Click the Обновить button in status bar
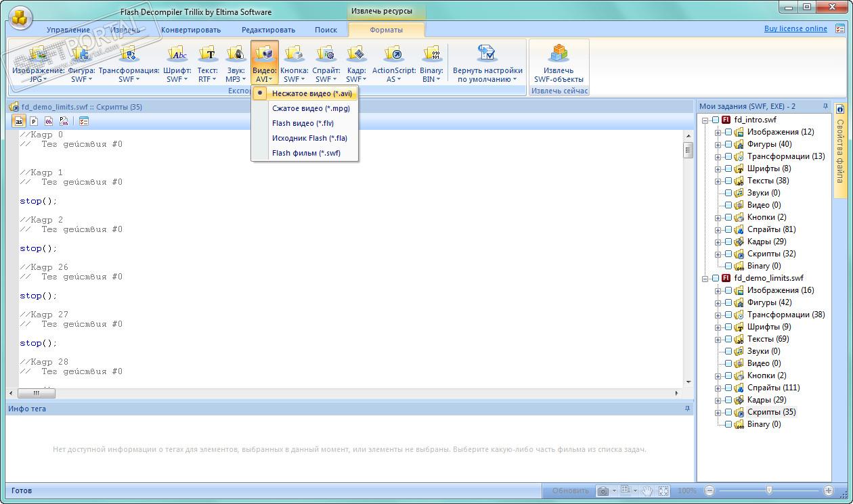 [570, 490]
